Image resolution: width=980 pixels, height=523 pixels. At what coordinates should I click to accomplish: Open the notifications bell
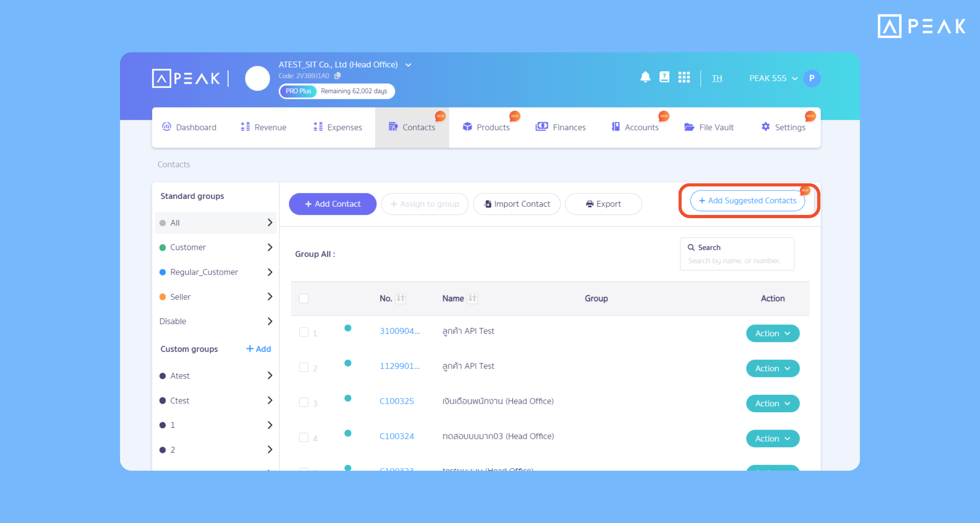point(645,78)
